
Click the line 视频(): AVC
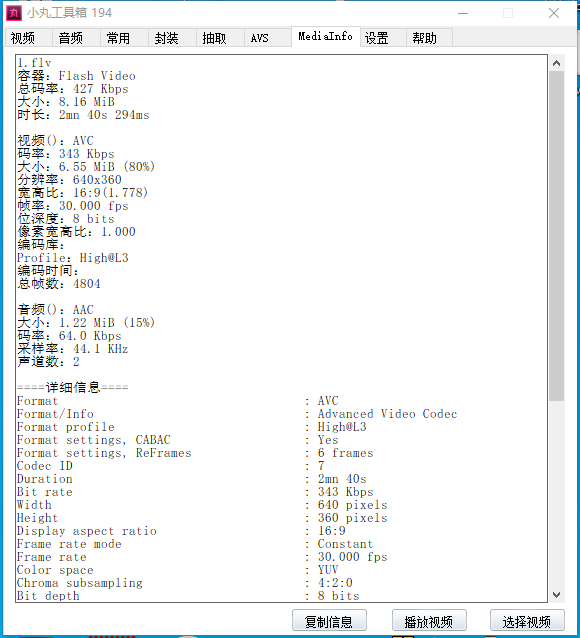coord(55,141)
